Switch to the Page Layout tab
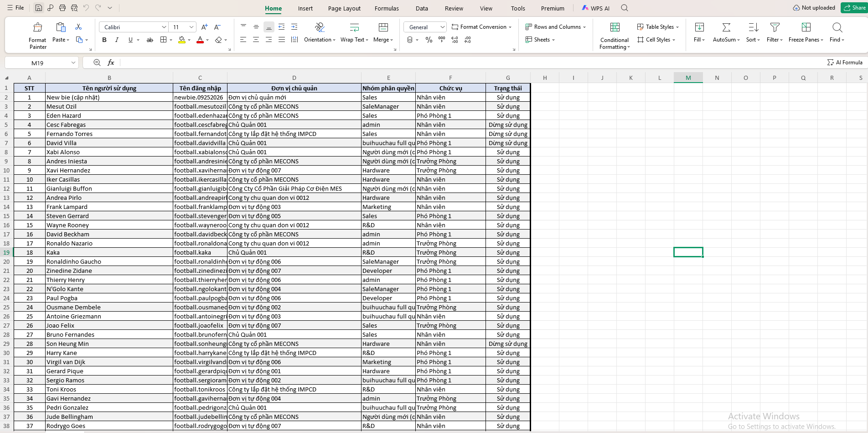Image resolution: width=868 pixels, height=433 pixels. pyautogui.click(x=344, y=8)
